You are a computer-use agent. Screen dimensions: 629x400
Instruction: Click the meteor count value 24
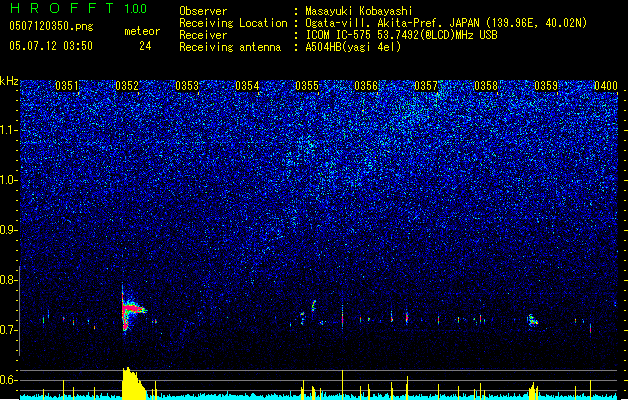click(x=145, y=46)
